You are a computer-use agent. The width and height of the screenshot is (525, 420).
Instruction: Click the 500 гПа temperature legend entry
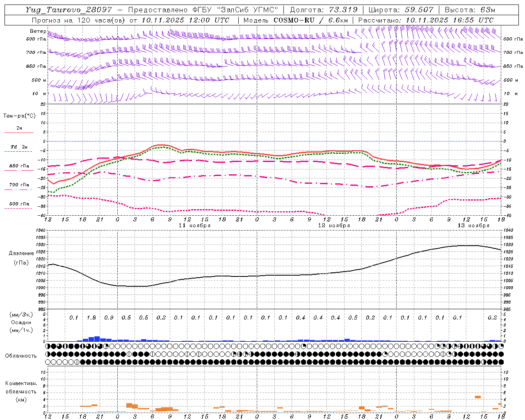[x=19, y=204]
